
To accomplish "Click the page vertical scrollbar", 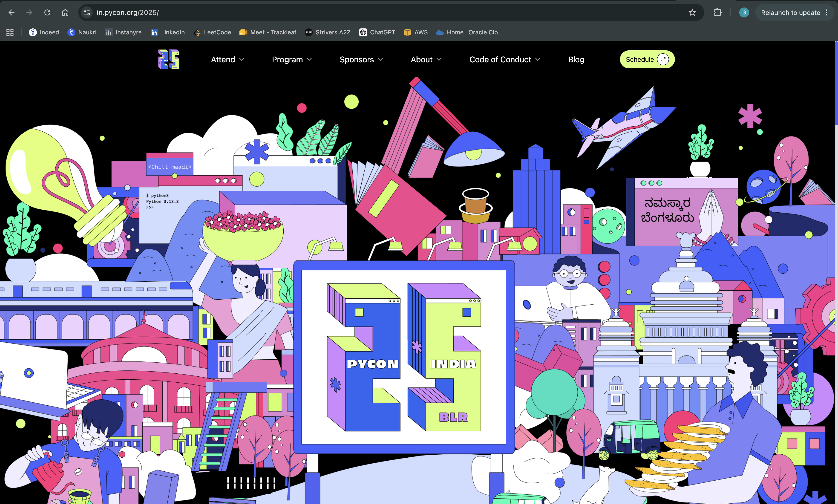I will click(836, 84).
